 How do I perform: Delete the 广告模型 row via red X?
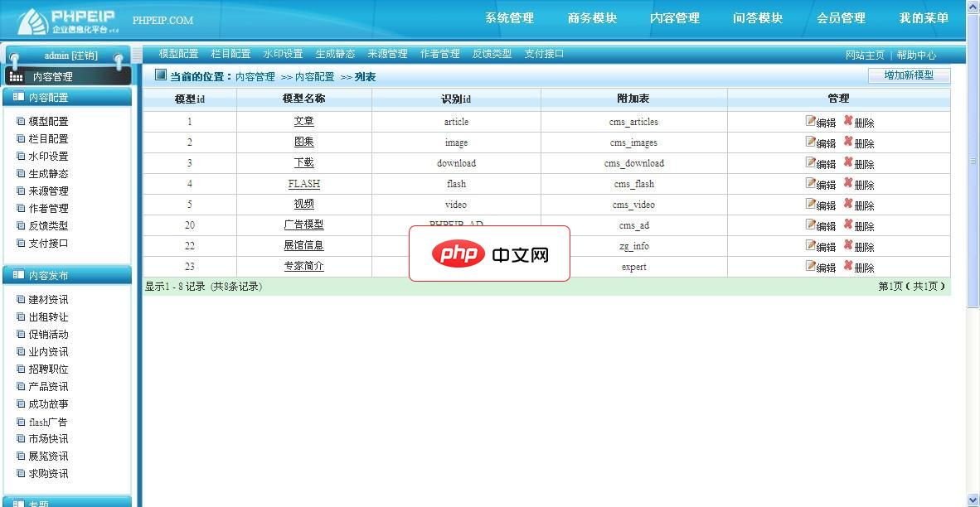click(848, 225)
